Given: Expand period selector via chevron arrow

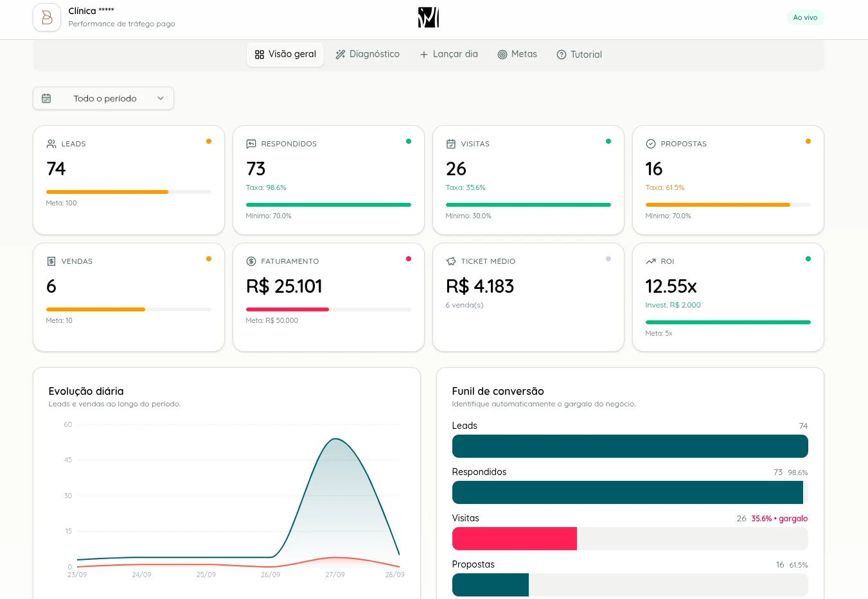Looking at the screenshot, I should (x=161, y=98).
